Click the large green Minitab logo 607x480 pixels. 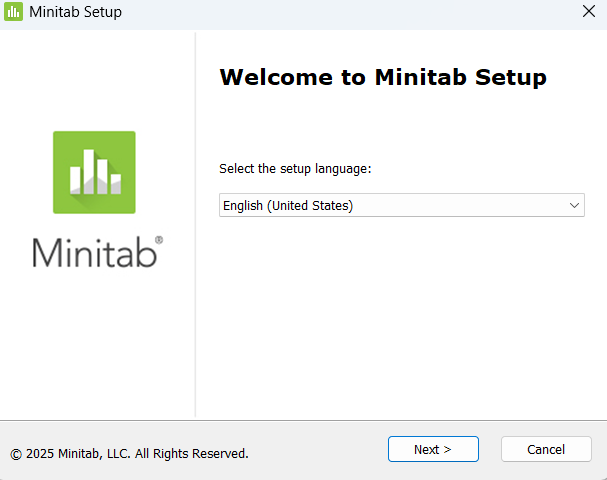94,172
